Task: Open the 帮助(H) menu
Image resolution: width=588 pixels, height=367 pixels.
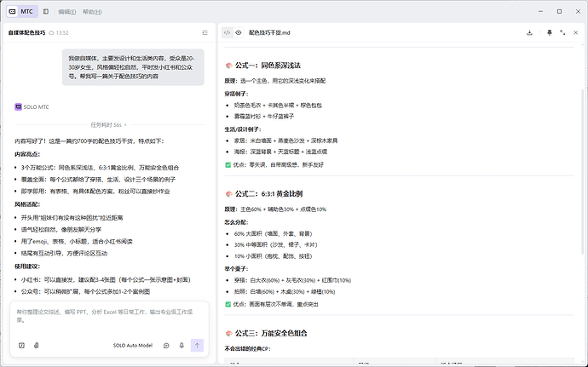Action: click(x=92, y=12)
